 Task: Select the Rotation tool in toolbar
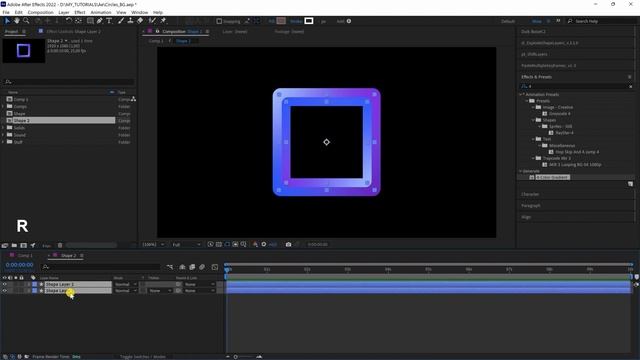point(69,21)
